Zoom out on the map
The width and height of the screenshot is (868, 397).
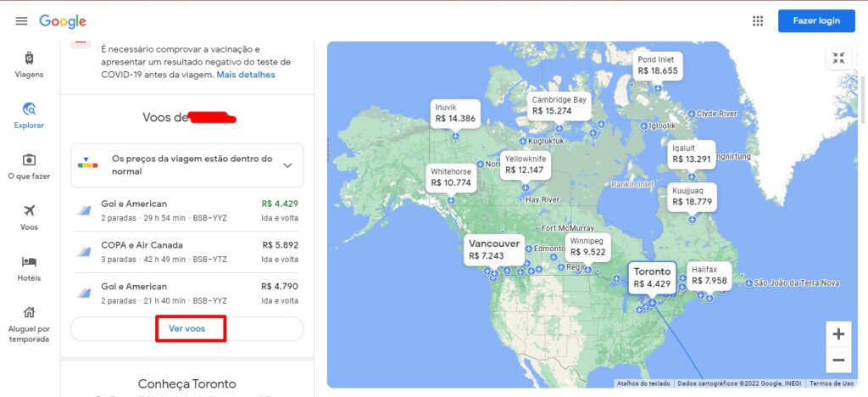[838, 360]
